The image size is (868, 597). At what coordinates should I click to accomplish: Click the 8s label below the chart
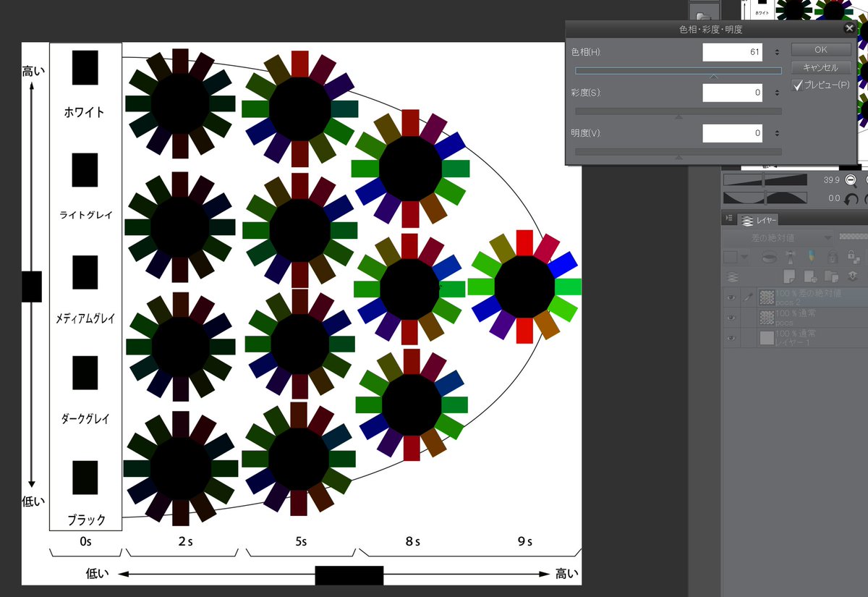coord(413,541)
